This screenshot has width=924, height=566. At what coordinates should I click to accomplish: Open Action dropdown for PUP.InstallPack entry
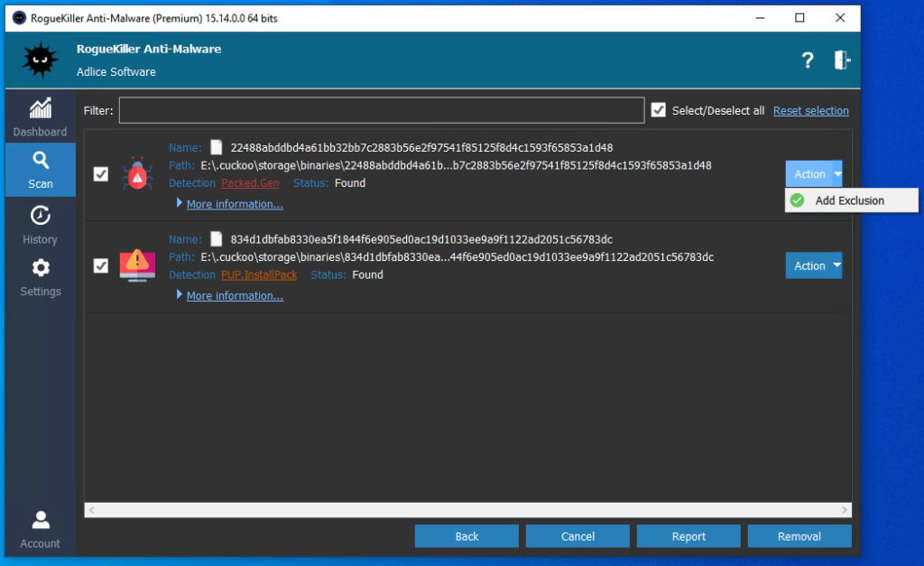pos(813,265)
